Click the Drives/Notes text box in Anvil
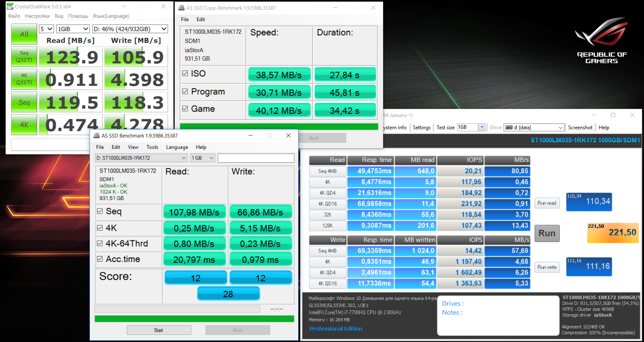This screenshot has height=342, width=644. click(x=498, y=315)
